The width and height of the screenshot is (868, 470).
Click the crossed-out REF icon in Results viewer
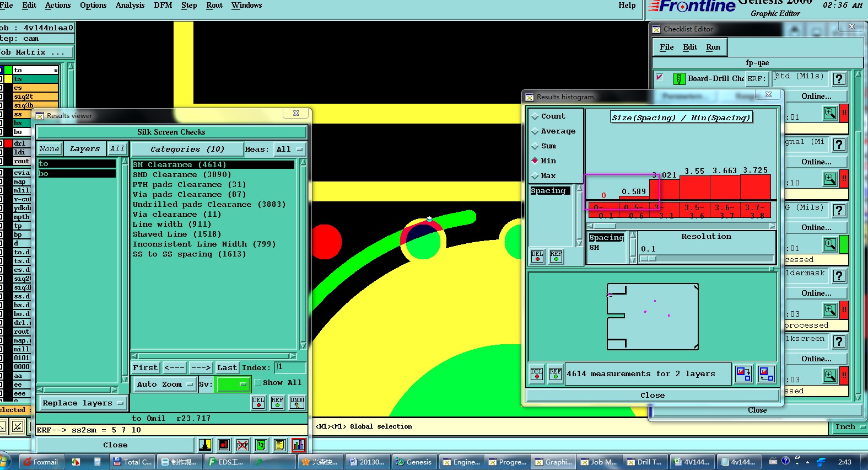[x=242, y=445]
